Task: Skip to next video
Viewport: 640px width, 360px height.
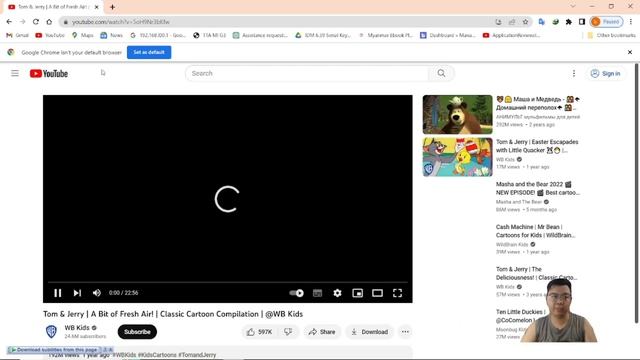Action: [77, 293]
